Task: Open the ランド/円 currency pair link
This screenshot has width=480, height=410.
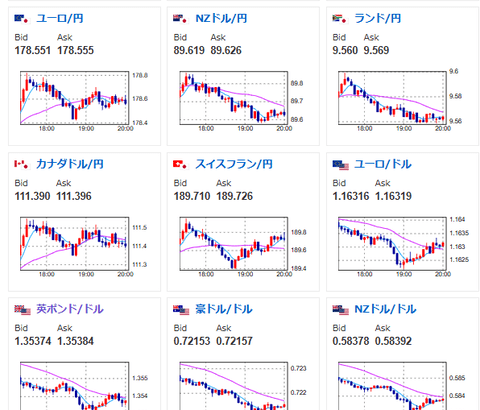Action: click(x=377, y=18)
